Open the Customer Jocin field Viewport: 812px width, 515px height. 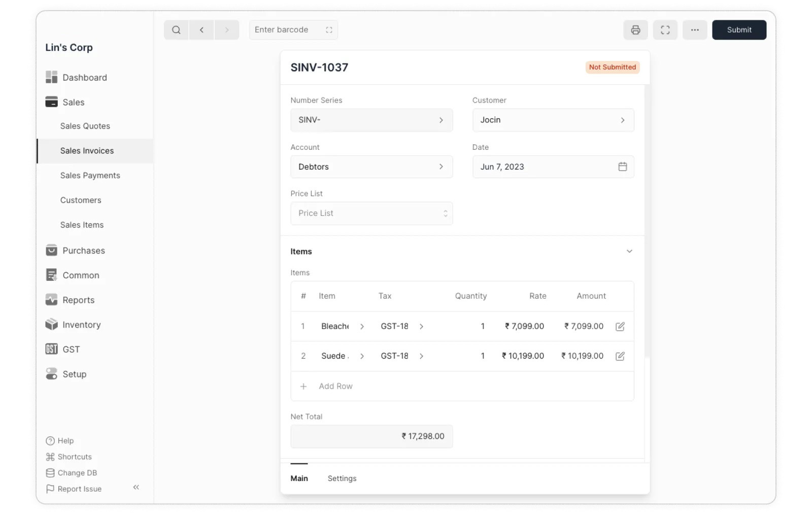pyautogui.click(x=553, y=120)
